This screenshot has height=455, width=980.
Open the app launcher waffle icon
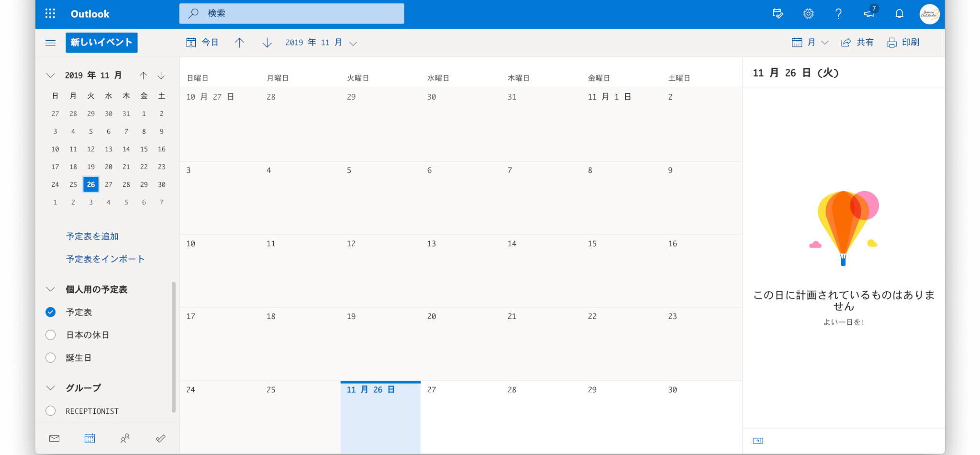[x=50, y=14]
